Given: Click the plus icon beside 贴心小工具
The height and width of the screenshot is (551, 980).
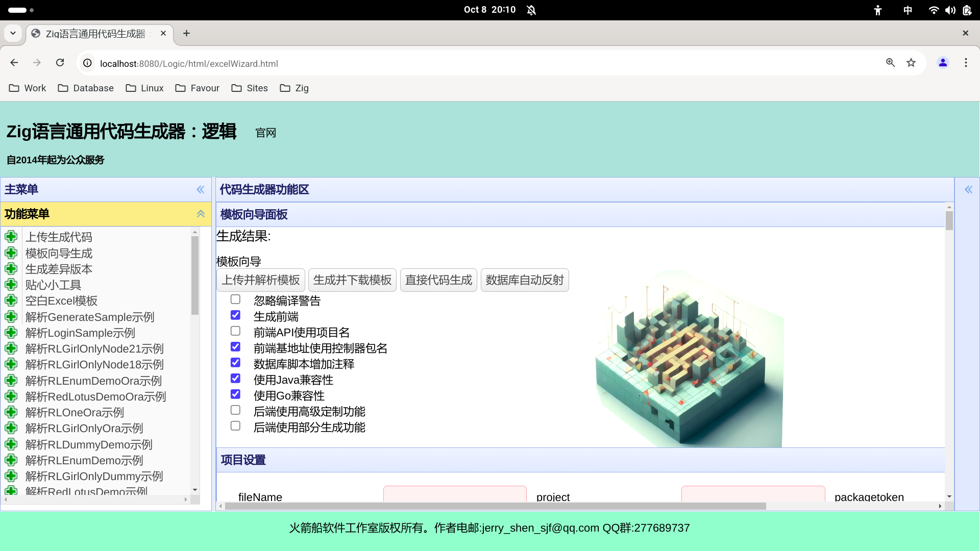Looking at the screenshot, I should coord(11,285).
